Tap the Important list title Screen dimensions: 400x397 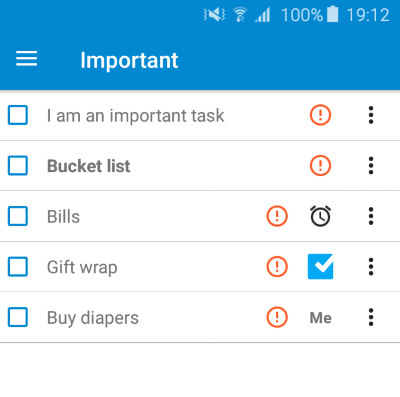[129, 61]
